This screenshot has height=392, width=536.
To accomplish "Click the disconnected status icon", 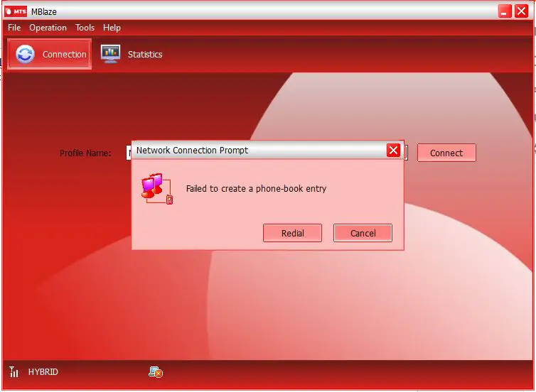I will click(x=156, y=372).
